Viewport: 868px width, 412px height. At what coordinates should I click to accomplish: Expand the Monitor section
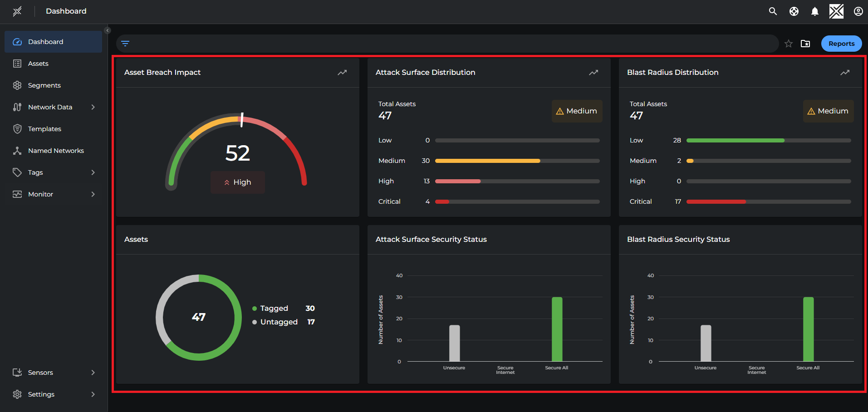(54, 194)
